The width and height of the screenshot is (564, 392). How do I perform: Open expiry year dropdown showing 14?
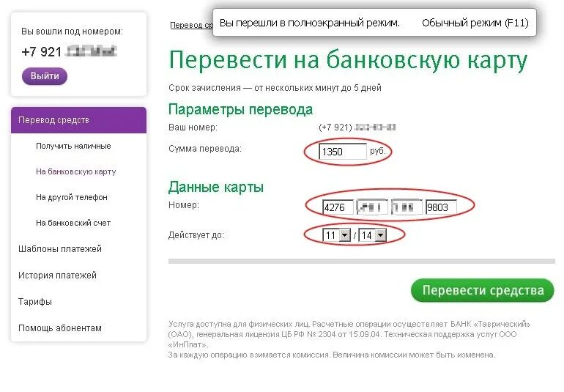[x=372, y=235]
